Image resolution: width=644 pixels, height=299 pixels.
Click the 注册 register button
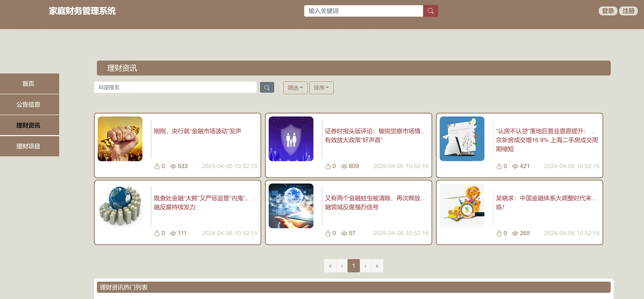coord(628,11)
